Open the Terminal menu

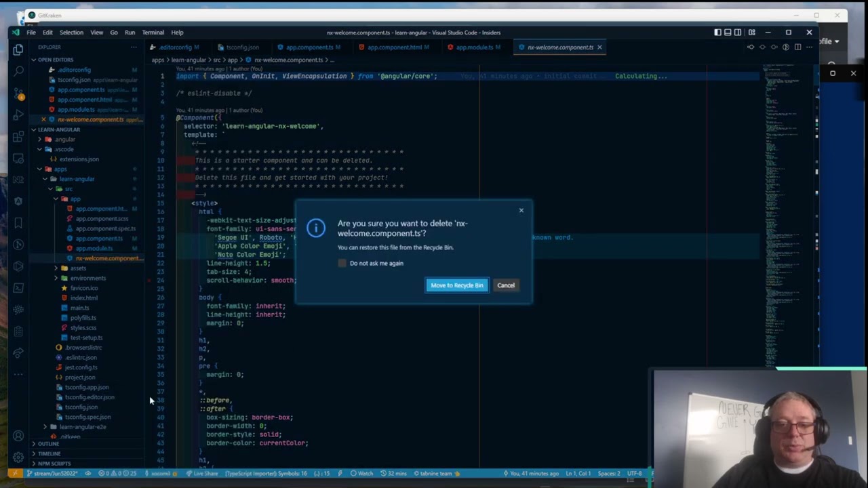[x=153, y=33]
